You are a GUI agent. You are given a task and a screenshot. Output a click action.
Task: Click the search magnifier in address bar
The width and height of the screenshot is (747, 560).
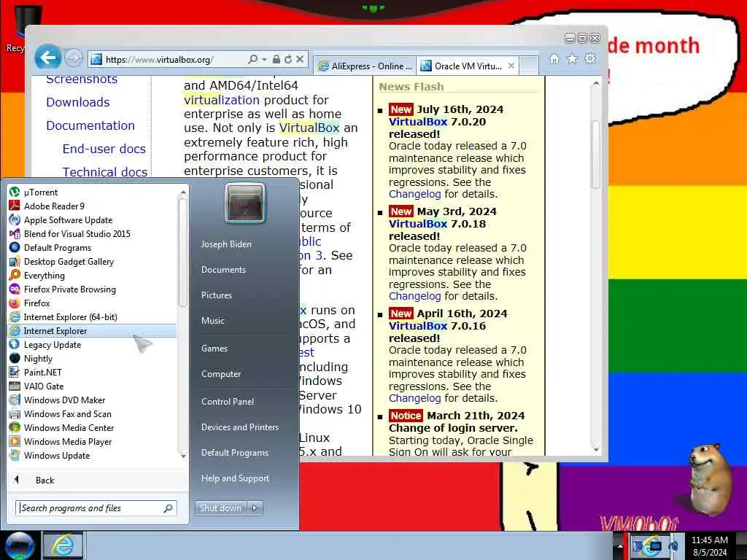(253, 59)
